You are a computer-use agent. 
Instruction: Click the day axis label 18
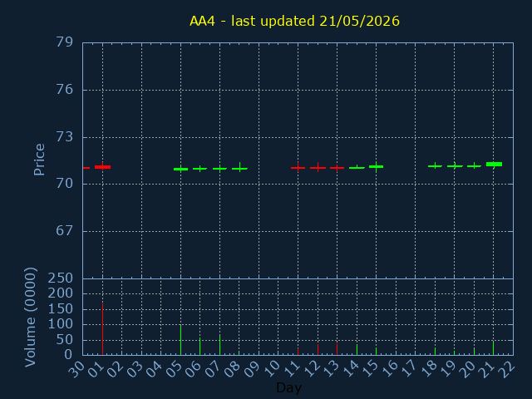(429, 369)
